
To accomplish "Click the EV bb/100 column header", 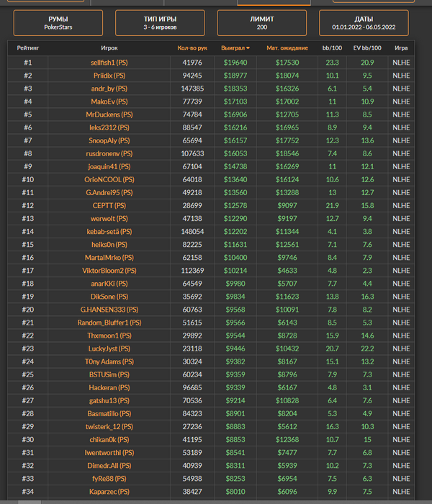I will (x=367, y=48).
